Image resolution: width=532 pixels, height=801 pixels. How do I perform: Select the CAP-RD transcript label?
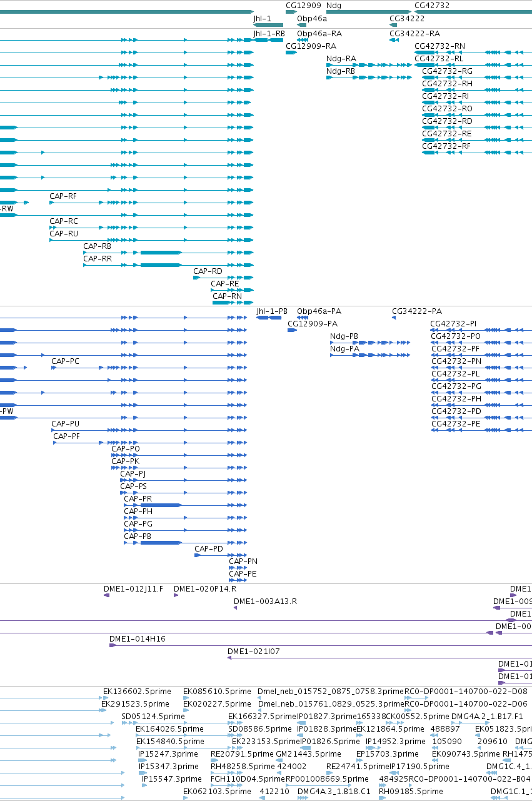(x=208, y=271)
